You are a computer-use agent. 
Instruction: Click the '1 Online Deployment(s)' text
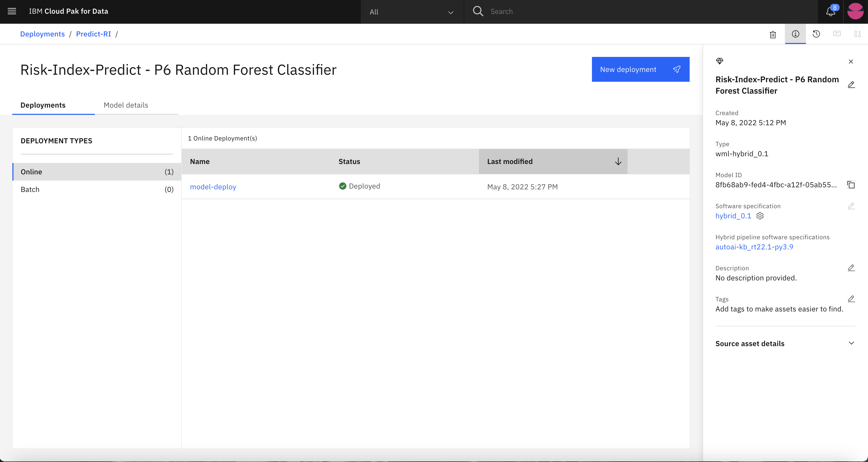[222, 138]
